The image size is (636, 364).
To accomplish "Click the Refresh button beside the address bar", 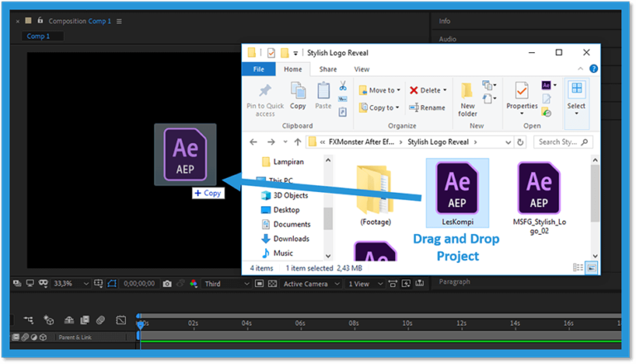I will click(520, 141).
